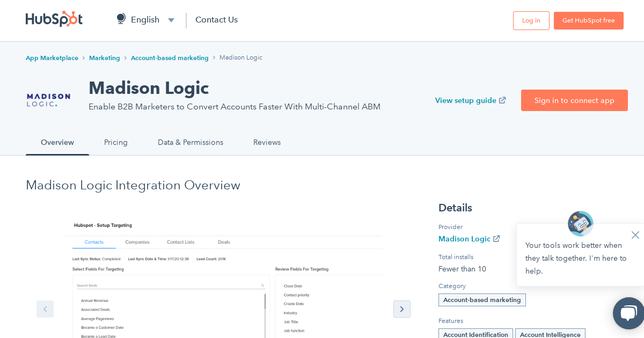
Task: Click the Madison Logic app logo
Action: point(48,99)
